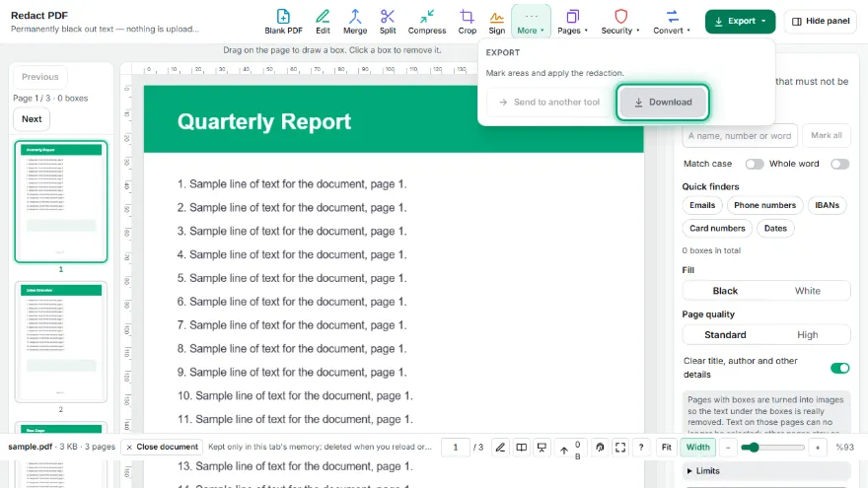868x488 pixels.
Task: Click the presentation mode icon
Action: click(x=542, y=447)
